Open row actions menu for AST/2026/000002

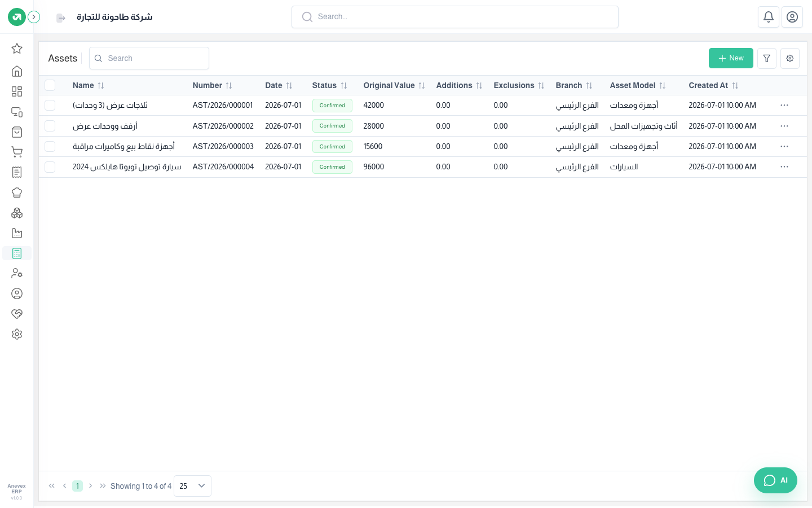pos(784,126)
